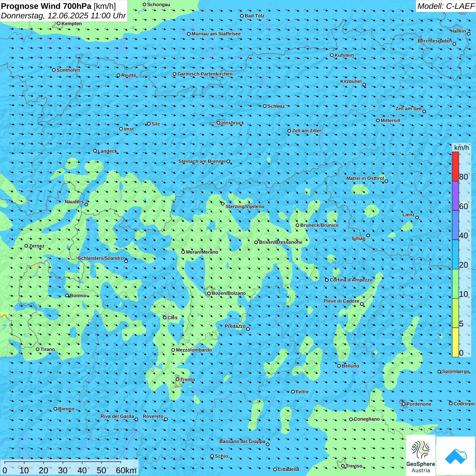Click the 60km scale bar label
The height and width of the screenshot is (476, 476).
tap(126, 470)
